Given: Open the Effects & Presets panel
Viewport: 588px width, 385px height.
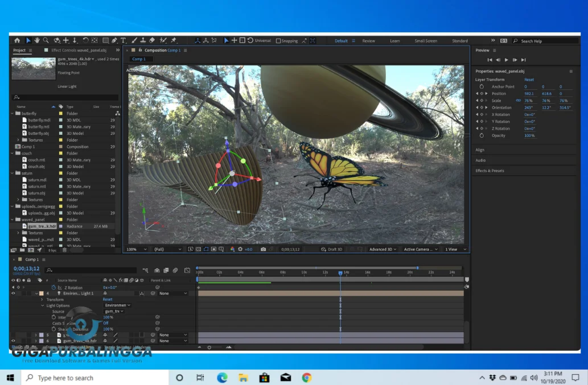Looking at the screenshot, I should 490,171.
